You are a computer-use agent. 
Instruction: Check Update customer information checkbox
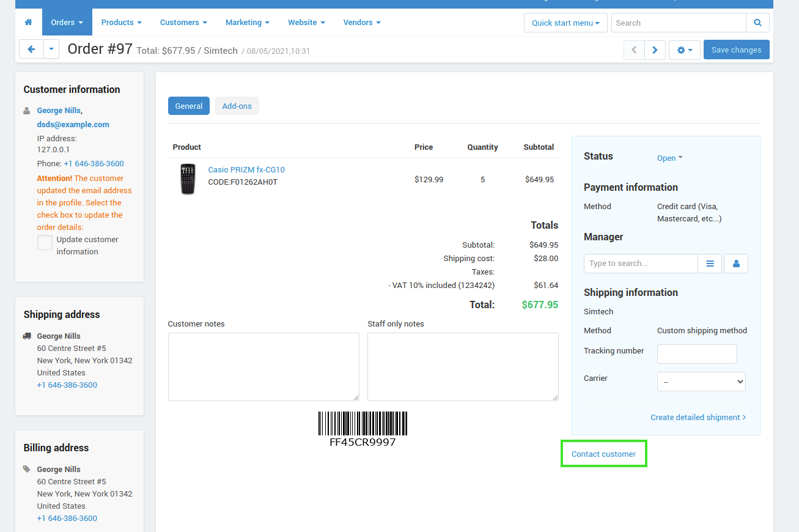click(x=45, y=243)
